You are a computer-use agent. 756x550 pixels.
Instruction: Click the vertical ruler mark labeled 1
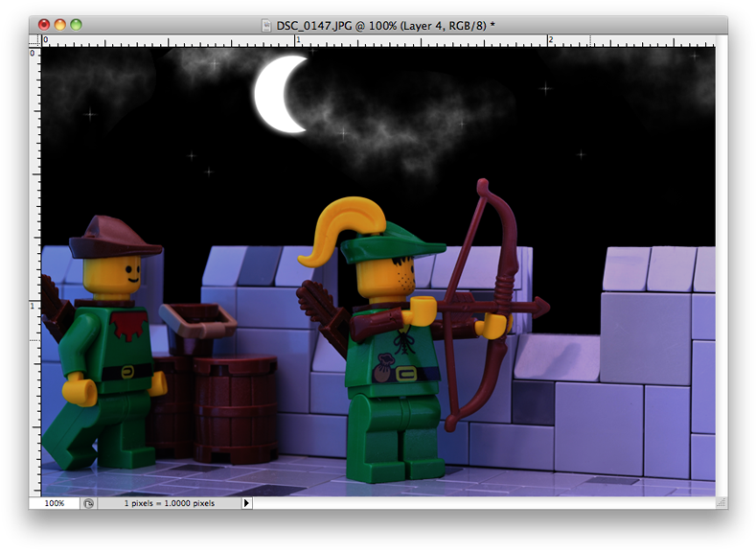point(33,305)
